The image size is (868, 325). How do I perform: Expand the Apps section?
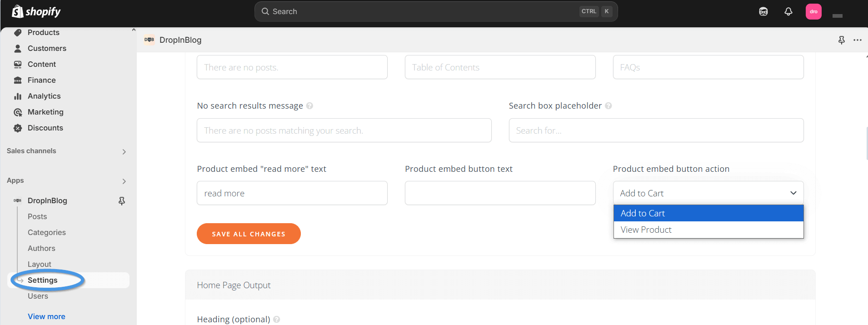(124, 181)
